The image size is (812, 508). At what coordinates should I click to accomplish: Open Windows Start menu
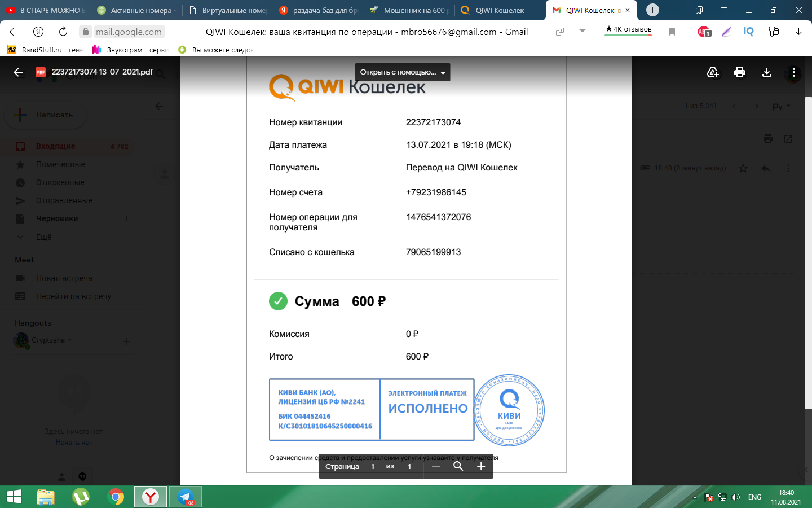pyautogui.click(x=14, y=497)
